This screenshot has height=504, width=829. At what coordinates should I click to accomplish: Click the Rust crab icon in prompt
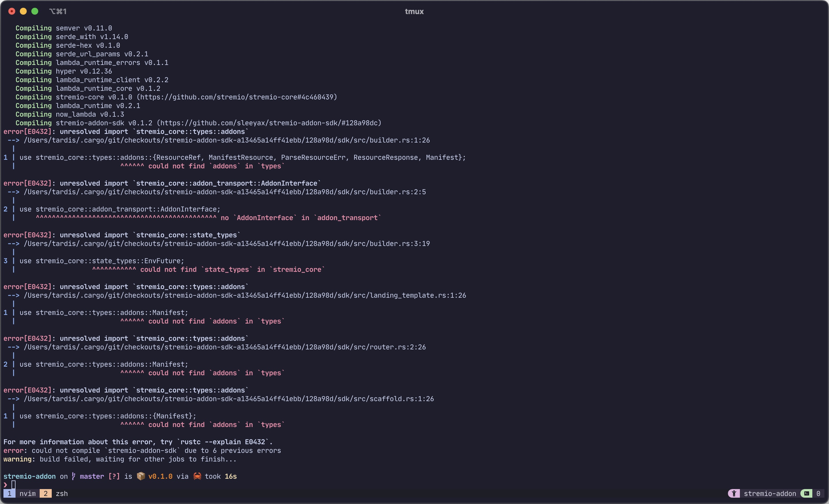pyautogui.click(x=197, y=476)
